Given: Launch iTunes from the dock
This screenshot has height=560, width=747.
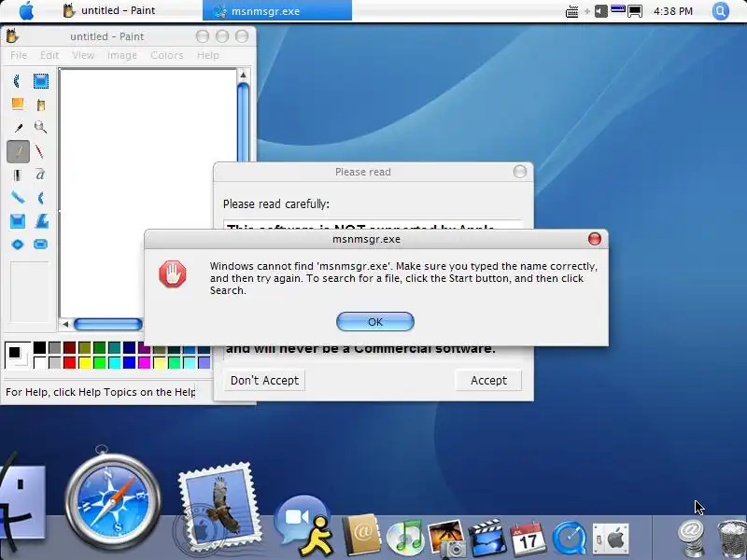Looking at the screenshot, I should [405, 538].
